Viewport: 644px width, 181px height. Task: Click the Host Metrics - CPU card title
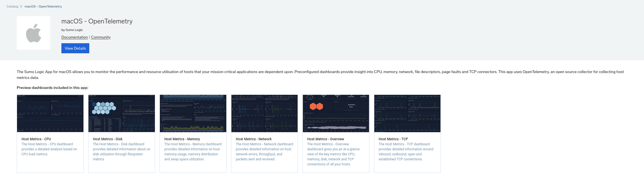(x=36, y=139)
